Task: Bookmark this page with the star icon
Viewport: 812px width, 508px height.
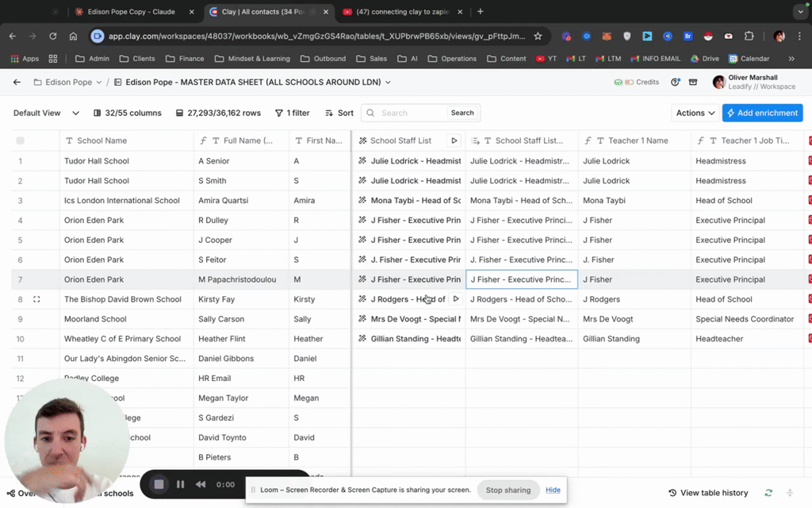Action: pos(538,36)
